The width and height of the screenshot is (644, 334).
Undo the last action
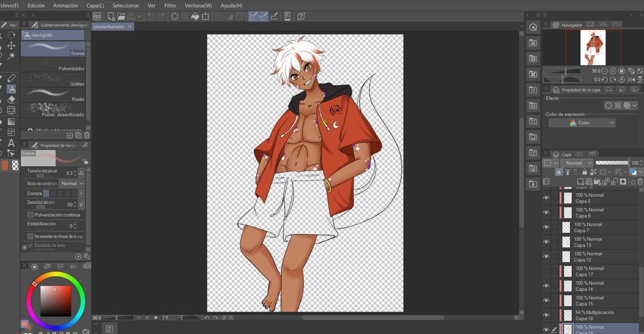151,17
